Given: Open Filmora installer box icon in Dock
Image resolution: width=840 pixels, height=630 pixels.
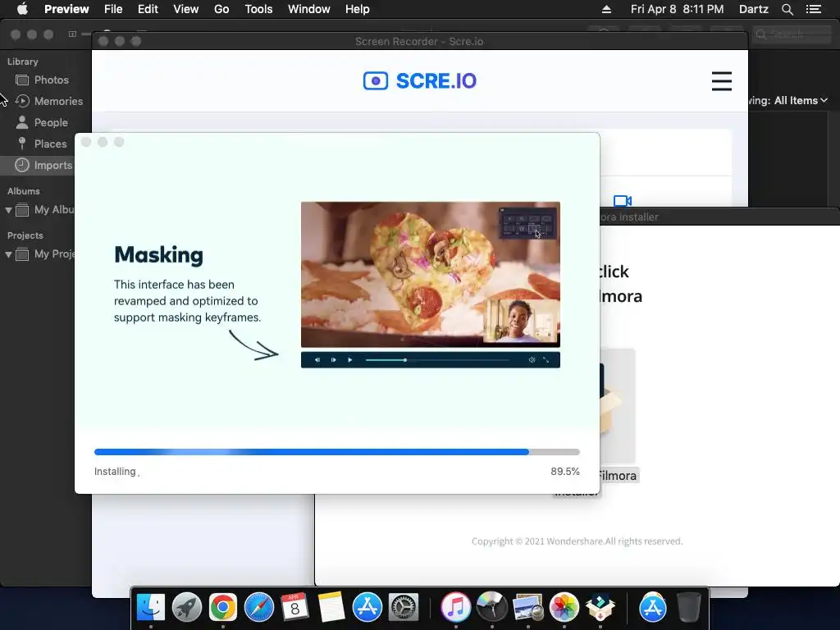Looking at the screenshot, I should click(600, 607).
